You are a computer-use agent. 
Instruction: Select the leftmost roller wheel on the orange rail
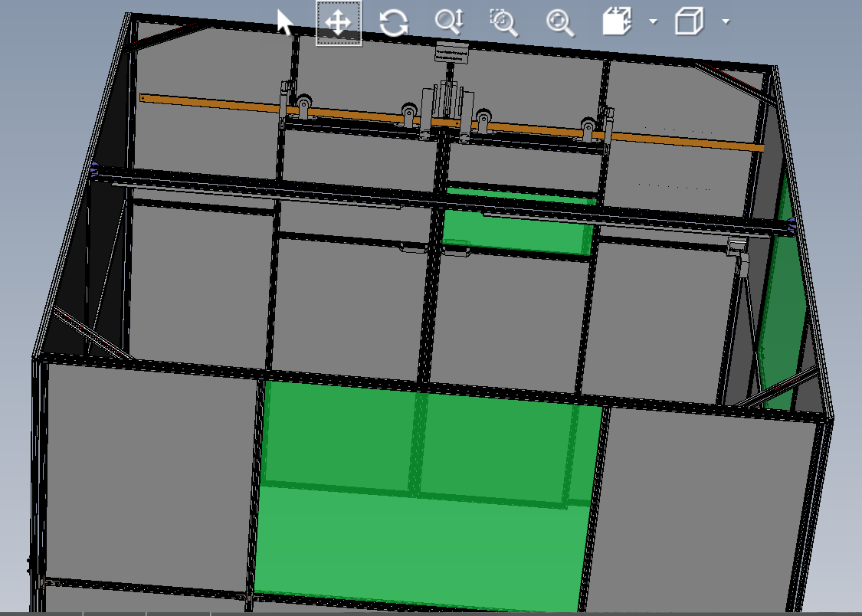click(304, 105)
